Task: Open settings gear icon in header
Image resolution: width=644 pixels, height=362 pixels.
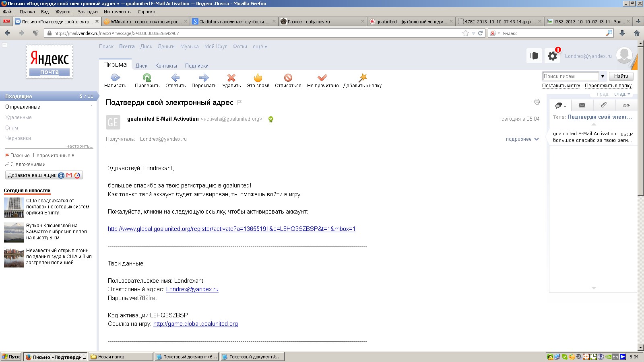Action: [x=553, y=56]
